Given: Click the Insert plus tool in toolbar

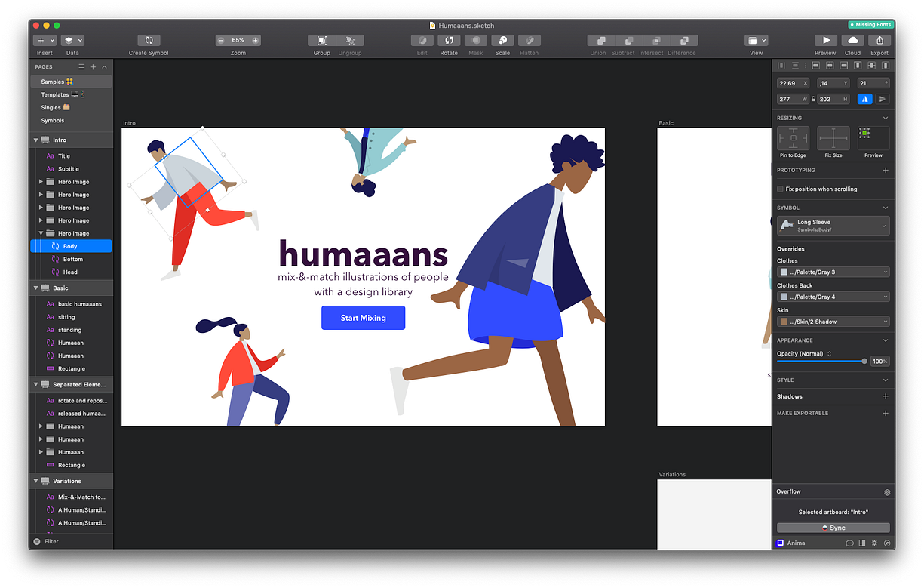Looking at the screenshot, I should point(40,40).
